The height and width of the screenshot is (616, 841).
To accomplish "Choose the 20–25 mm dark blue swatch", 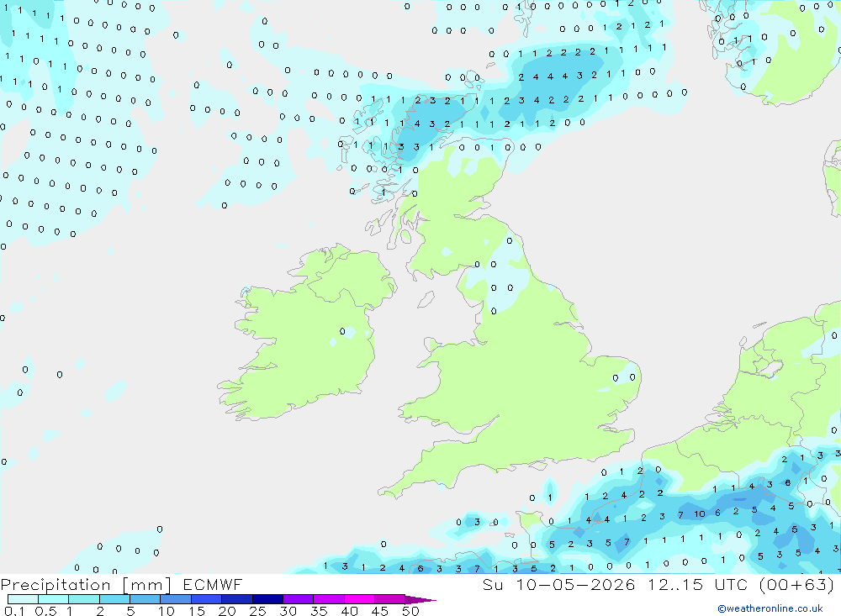I will click(236, 599).
